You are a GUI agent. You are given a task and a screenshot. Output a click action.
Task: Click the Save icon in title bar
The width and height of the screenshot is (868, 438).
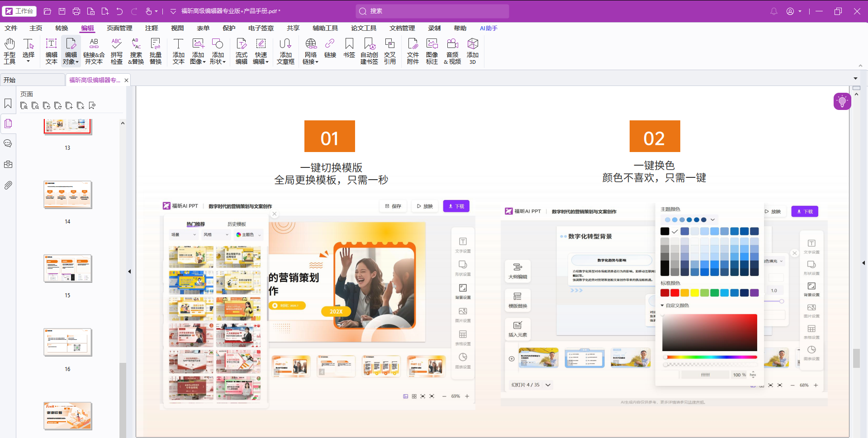tap(62, 11)
